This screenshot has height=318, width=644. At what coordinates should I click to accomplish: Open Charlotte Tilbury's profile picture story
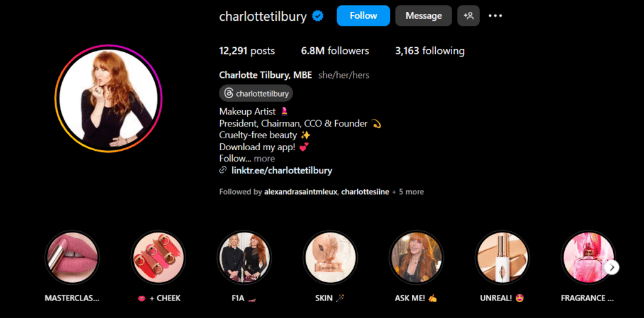[108, 99]
